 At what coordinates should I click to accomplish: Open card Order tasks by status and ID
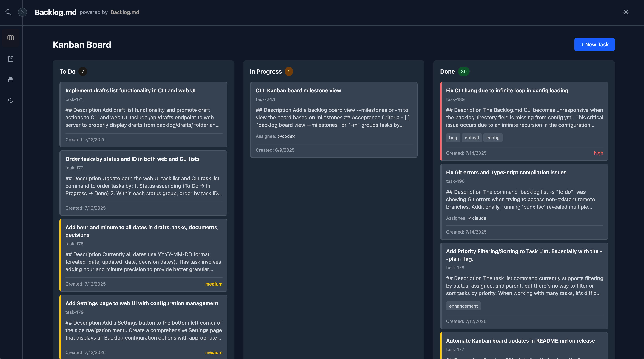(x=143, y=183)
